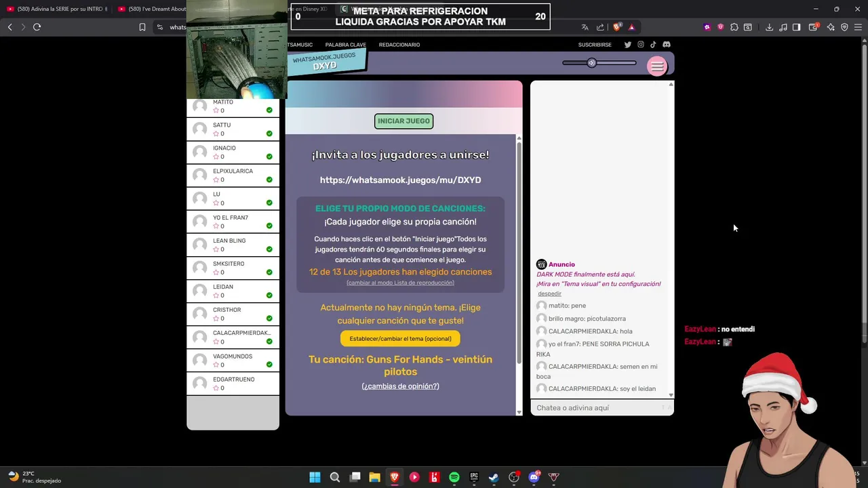The width and height of the screenshot is (868, 488).
Task: Open the Windows Start menu
Action: pos(315,477)
